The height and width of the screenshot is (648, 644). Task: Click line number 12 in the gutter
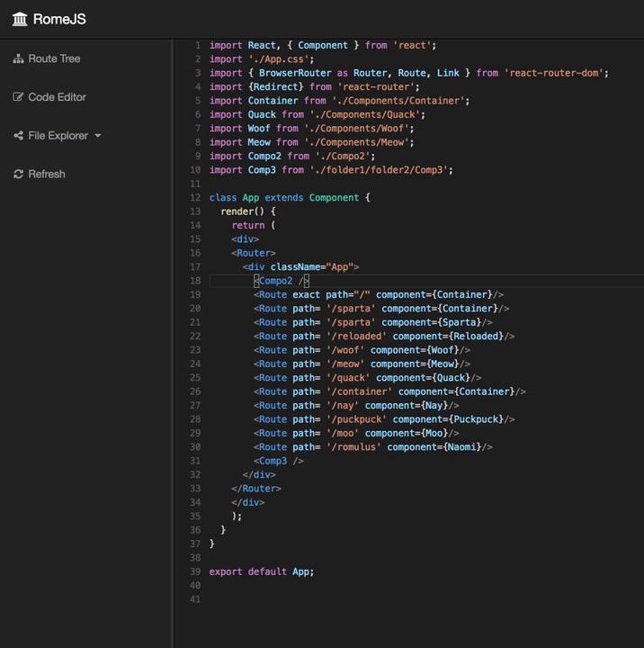tap(195, 197)
